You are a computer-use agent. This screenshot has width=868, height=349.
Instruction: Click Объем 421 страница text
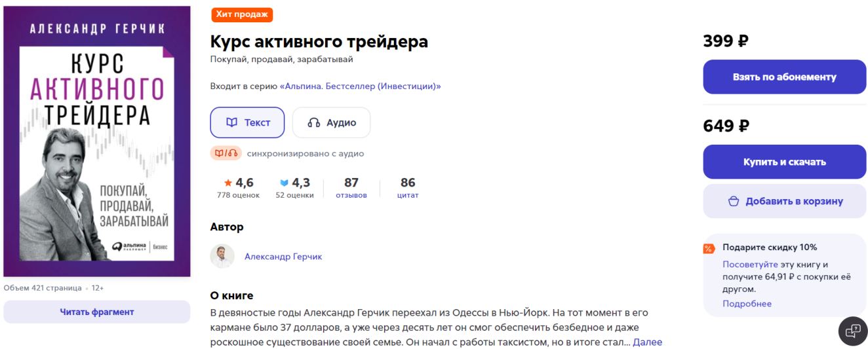click(43, 288)
